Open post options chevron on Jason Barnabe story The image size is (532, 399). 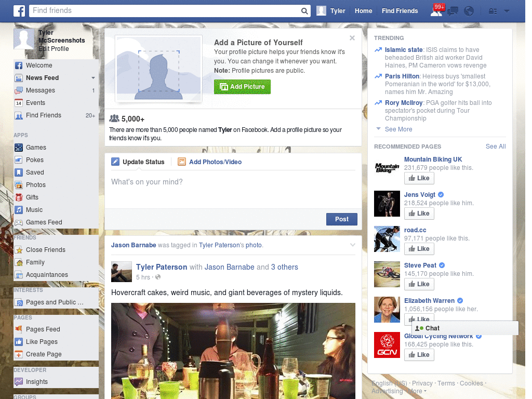(x=353, y=245)
